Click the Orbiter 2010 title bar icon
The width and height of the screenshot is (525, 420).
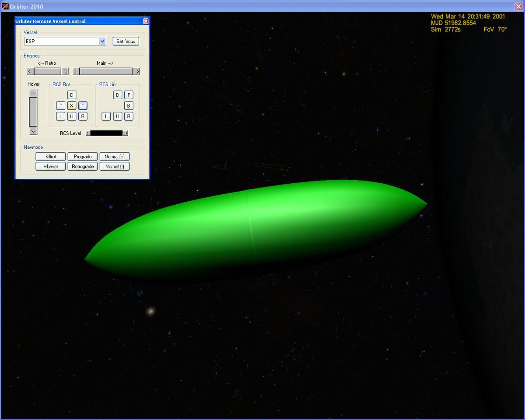click(5, 6)
